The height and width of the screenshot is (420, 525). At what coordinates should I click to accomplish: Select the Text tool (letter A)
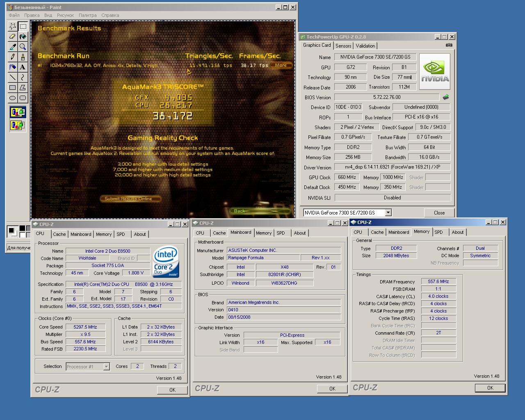[23, 67]
